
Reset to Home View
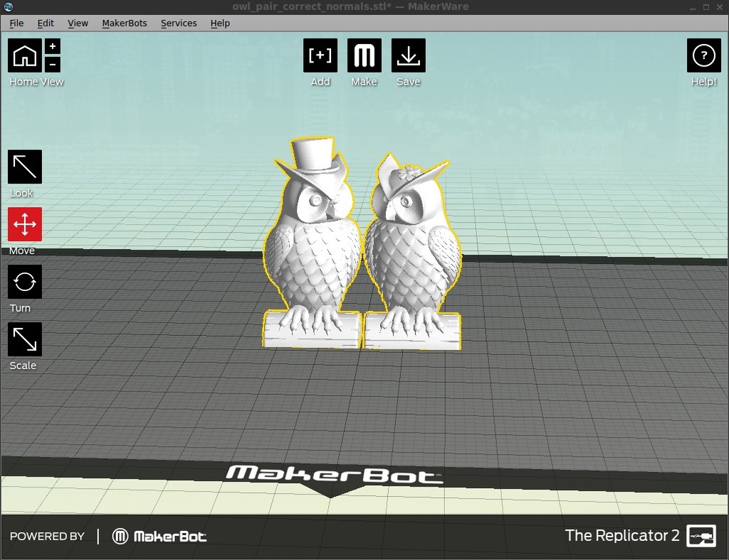click(23, 54)
